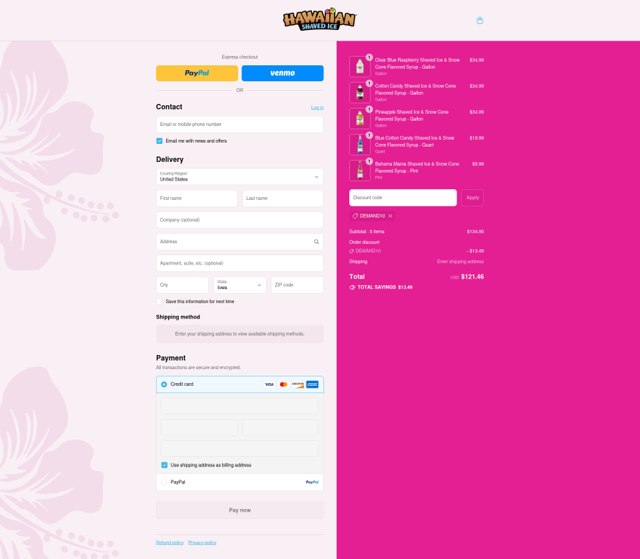Click the Pay now button
Image resolution: width=640 pixels, height=559 pixels.
point(240,510)
